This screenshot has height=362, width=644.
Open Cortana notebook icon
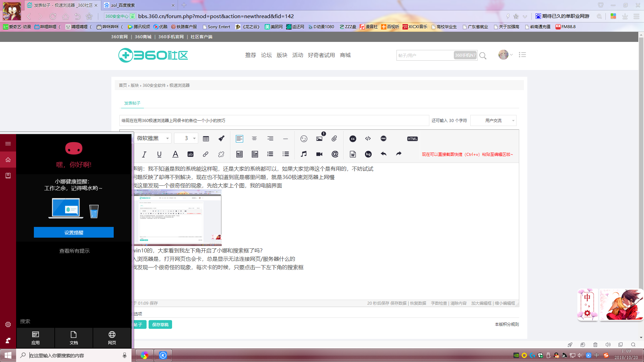pos(8,176)
